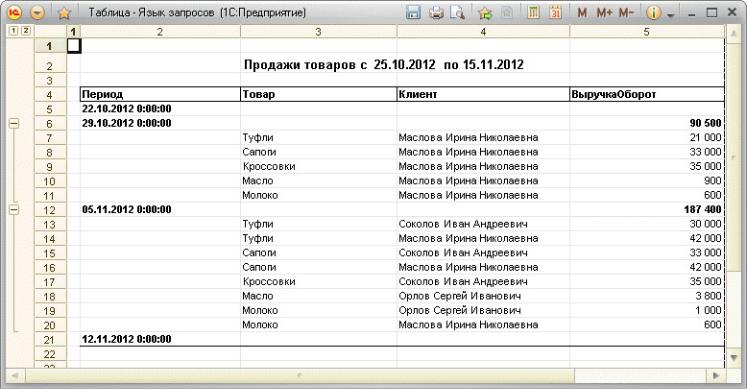Select column header 3

click(x=318, y=32)
